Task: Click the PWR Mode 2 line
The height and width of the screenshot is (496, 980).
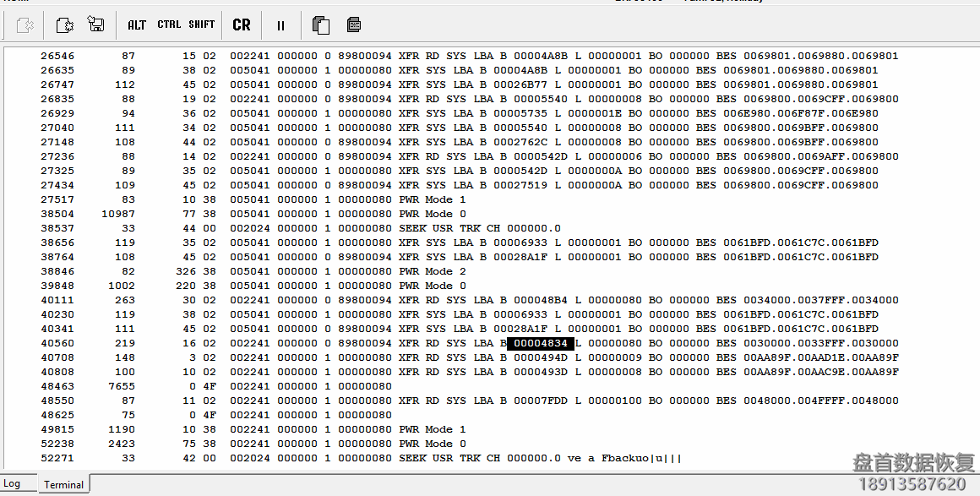Action: 432,271
